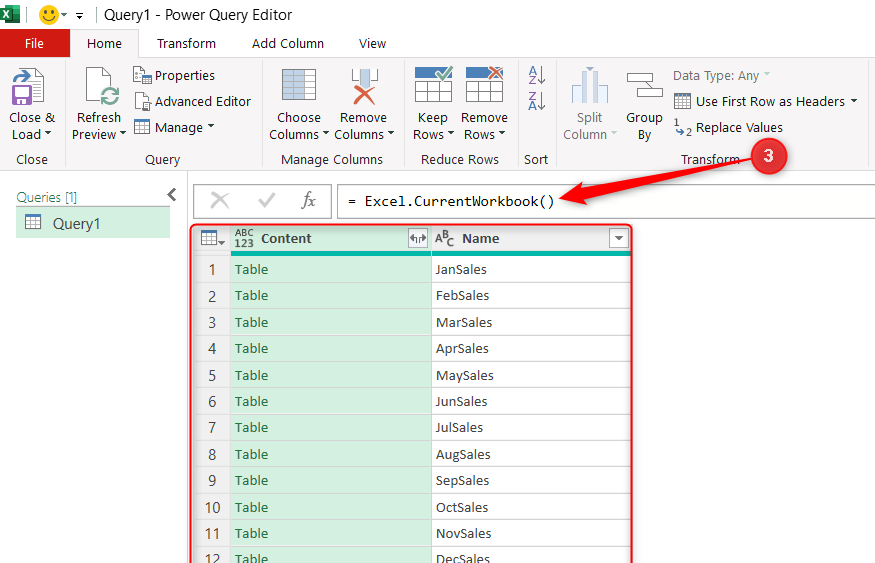Collapse the Queries pane chevron

[x=172, y=194]
